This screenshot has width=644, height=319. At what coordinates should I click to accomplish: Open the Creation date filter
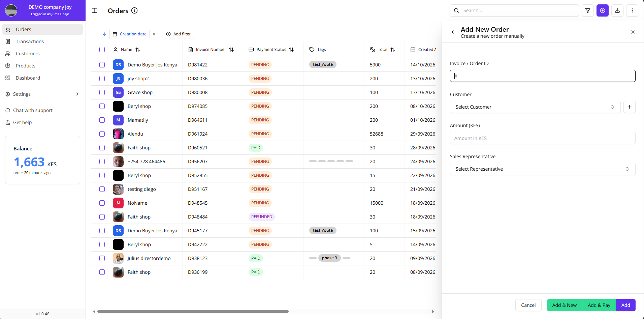[130, 34]
